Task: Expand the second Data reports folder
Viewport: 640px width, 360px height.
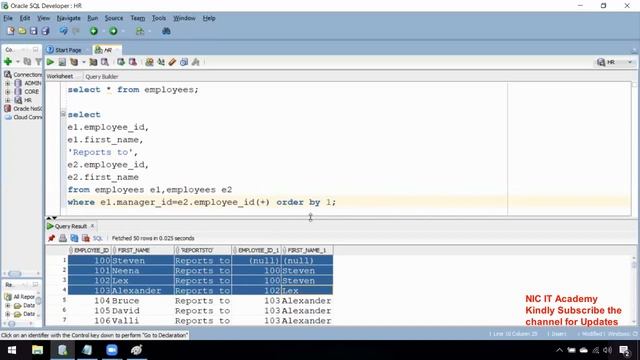Action: pyautogui.click(x=7, y=314)
